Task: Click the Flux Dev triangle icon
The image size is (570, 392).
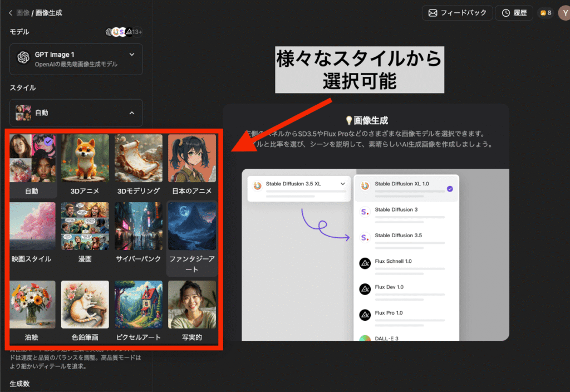Action: (365, 289)
